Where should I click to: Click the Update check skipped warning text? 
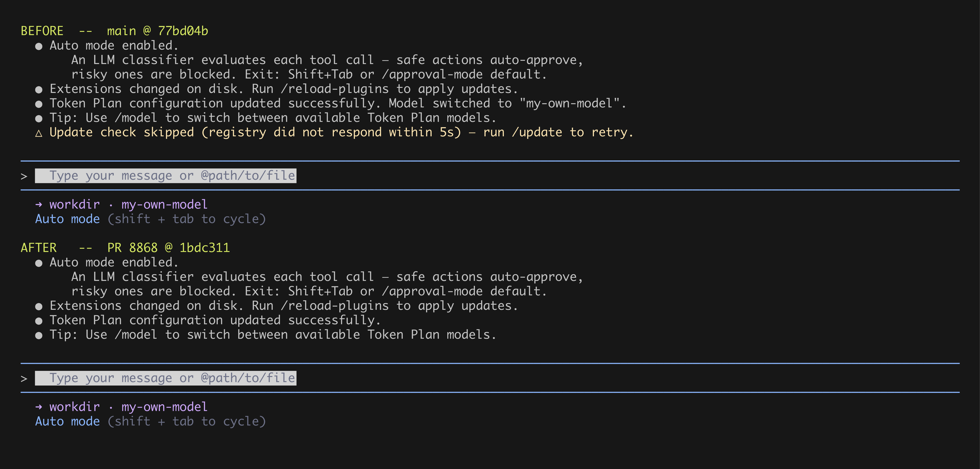tap(341, 133)
